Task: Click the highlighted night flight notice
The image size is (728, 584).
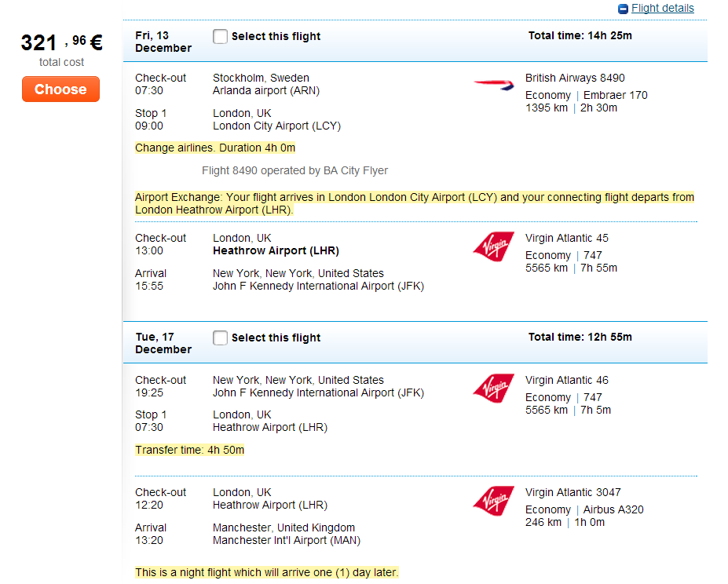Action: point(266,573)
